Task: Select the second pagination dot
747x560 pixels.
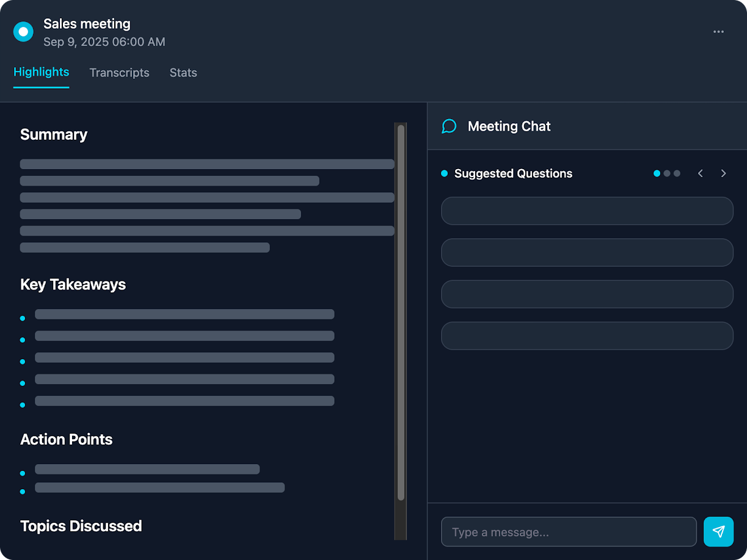Action: click(x=667, y=173)
